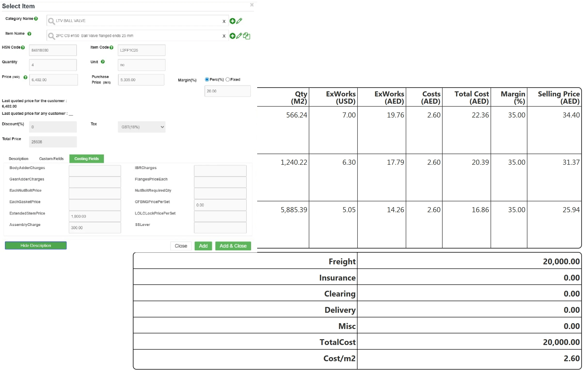Click the Item Code input field

[x=142, y=50]
